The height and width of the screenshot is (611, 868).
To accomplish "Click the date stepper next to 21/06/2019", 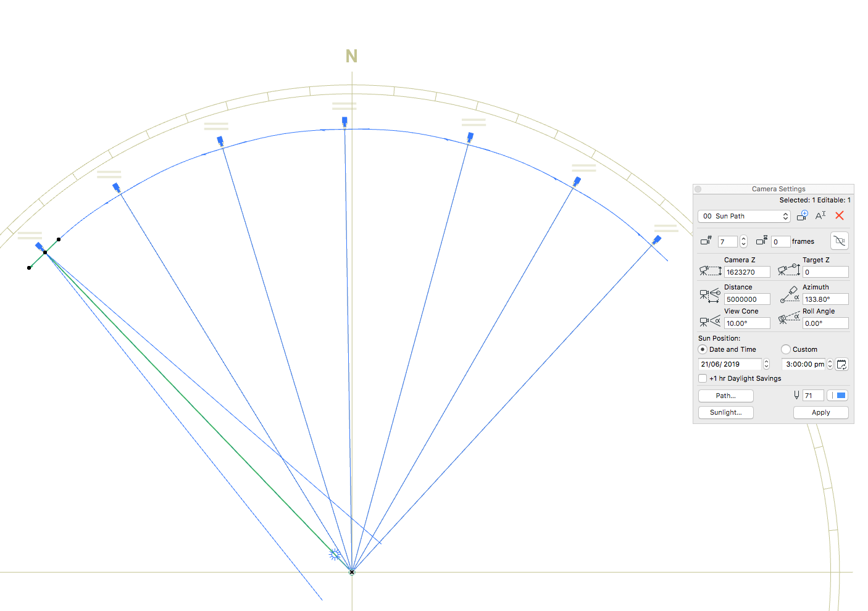I will pyautogui.click(x=766, y=364).
